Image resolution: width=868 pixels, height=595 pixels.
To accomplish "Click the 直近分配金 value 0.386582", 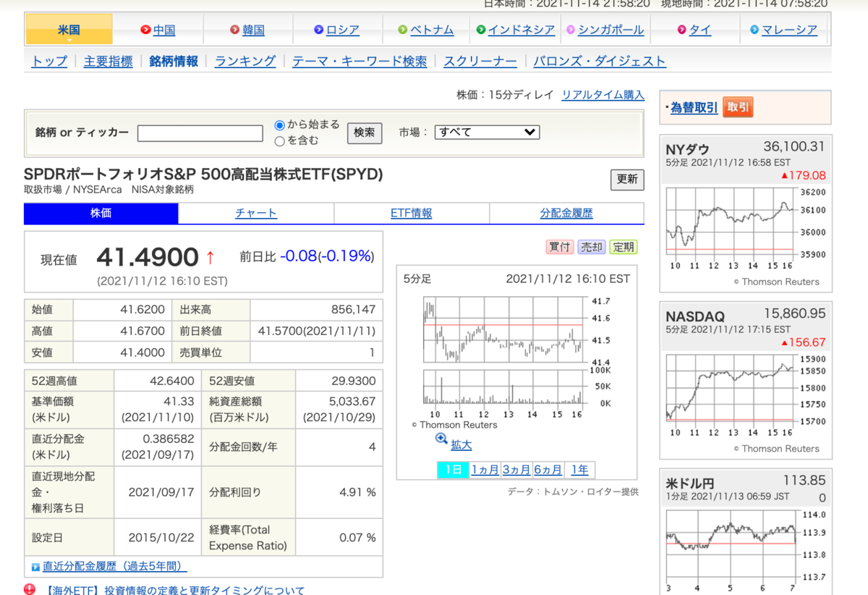I will point(169,439).
